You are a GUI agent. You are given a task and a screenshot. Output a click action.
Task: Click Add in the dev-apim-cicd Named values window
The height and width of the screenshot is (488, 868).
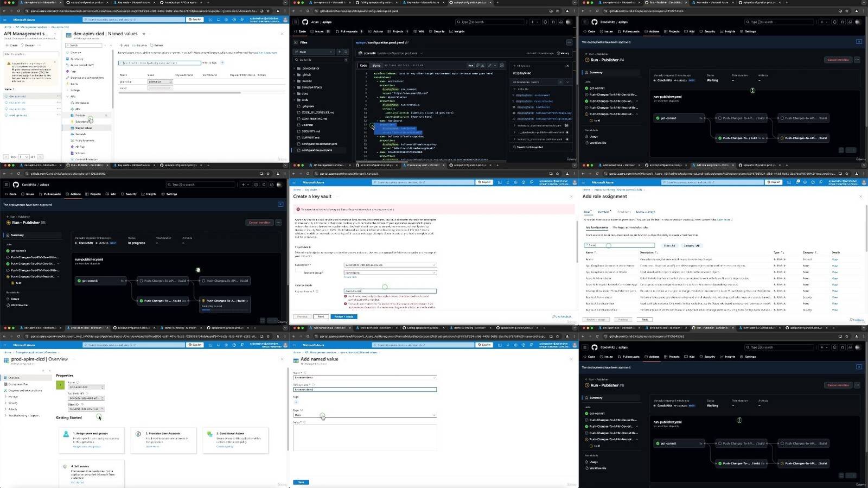pyautogui.click(x=124, y=46)
